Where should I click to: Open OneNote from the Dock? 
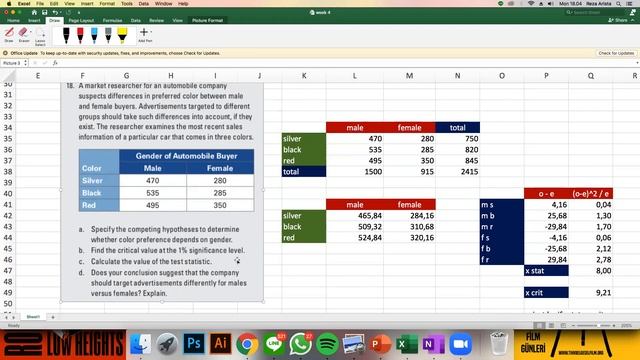click(434, 344)
